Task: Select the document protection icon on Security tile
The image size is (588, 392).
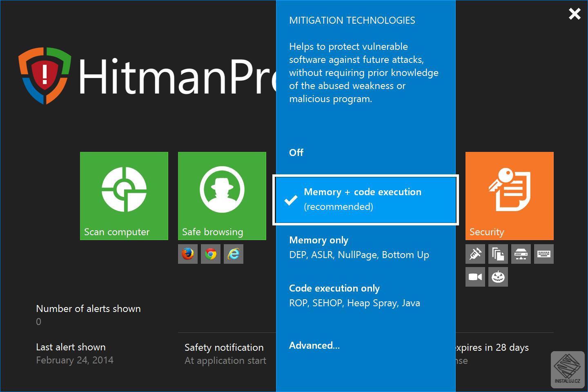Action: (498, 254)
